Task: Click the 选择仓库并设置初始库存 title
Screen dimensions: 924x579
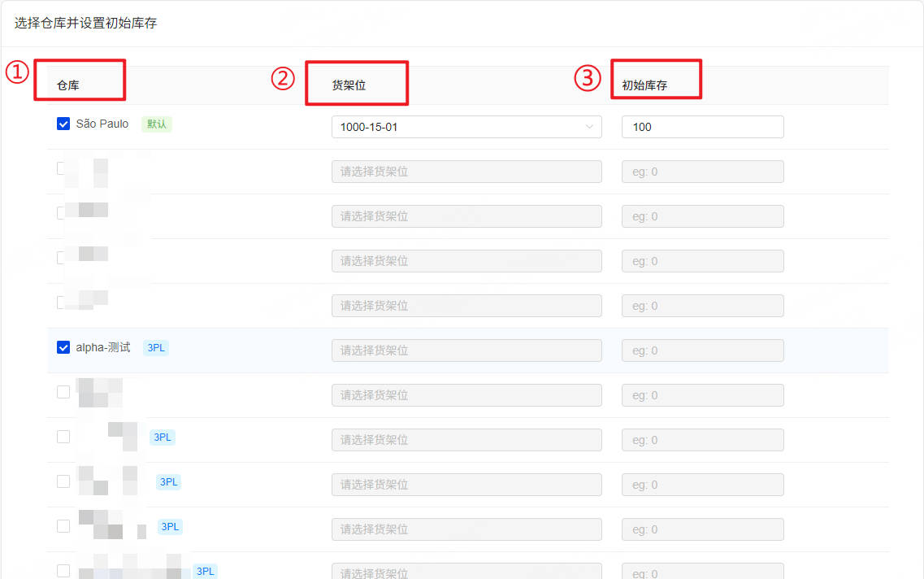Action: point(85,23)
